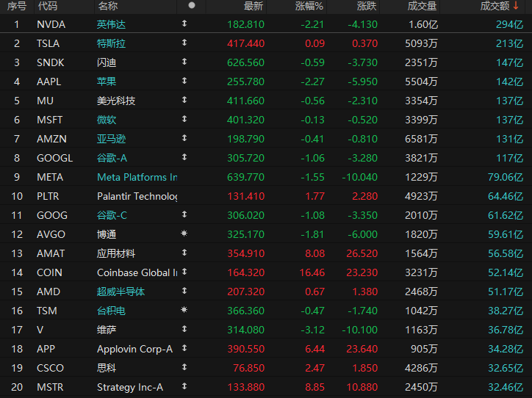
Task: Click the marker icon in GOOG row
Action: coord(184,214)
